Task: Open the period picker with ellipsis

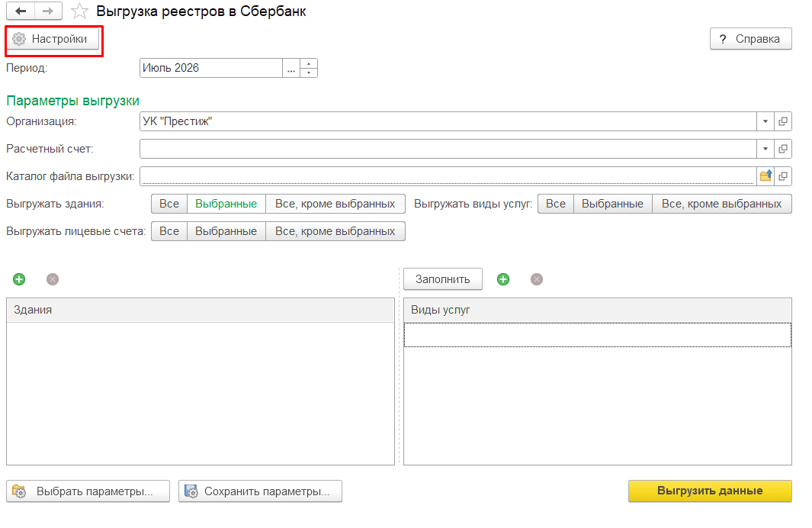Action: click(291, 68)
